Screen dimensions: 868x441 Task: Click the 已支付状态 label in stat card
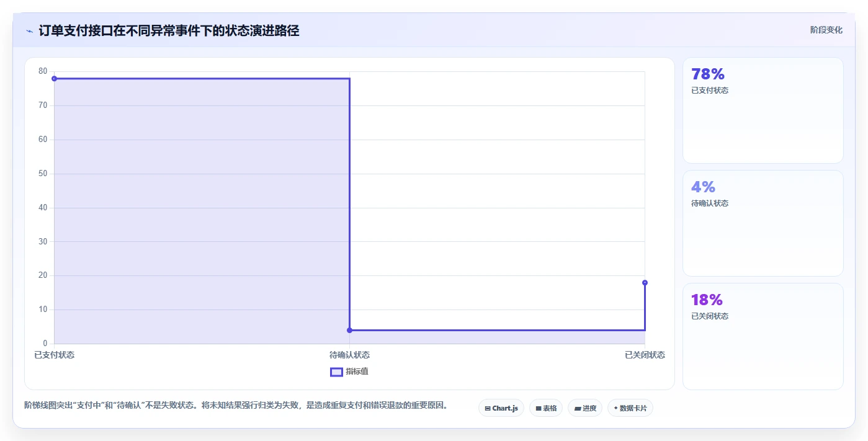point(710,91)
